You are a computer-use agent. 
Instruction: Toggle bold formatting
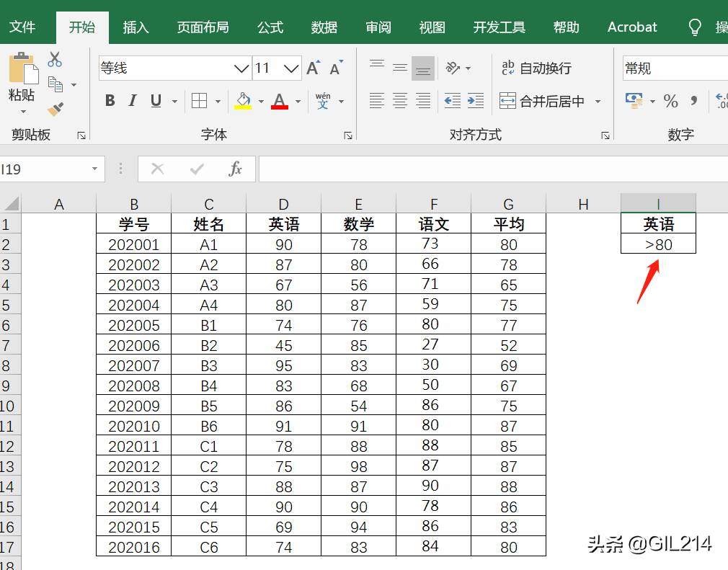[110, 100]
